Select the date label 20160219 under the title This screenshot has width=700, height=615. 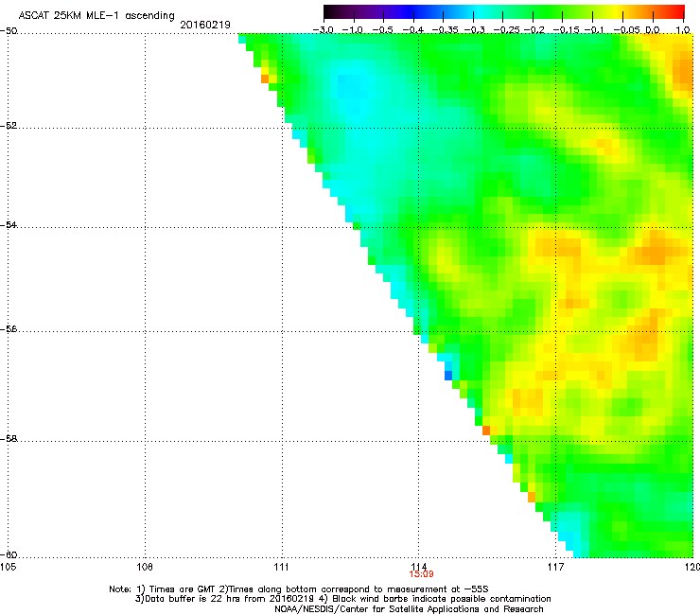(x=205, y=25)
